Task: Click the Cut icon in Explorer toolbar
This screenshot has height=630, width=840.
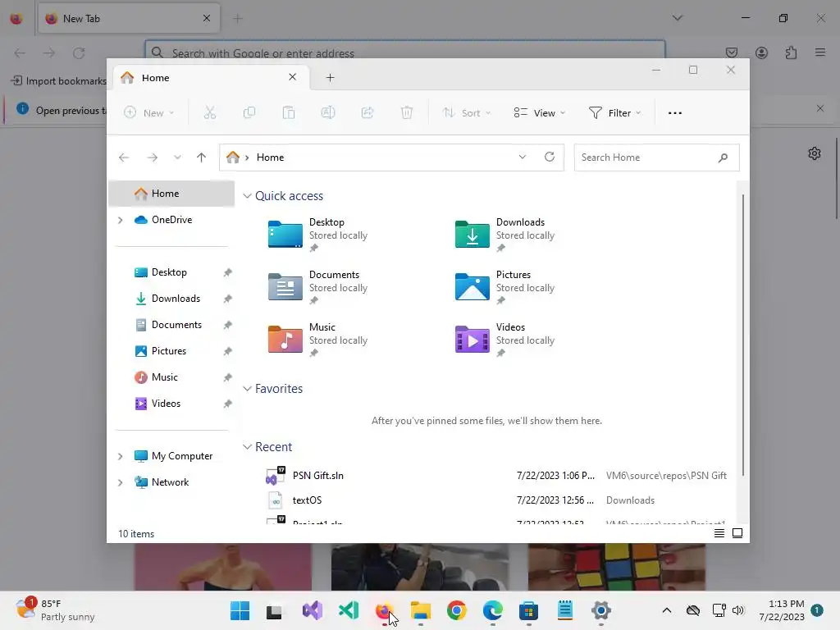Action: [209, 112]
